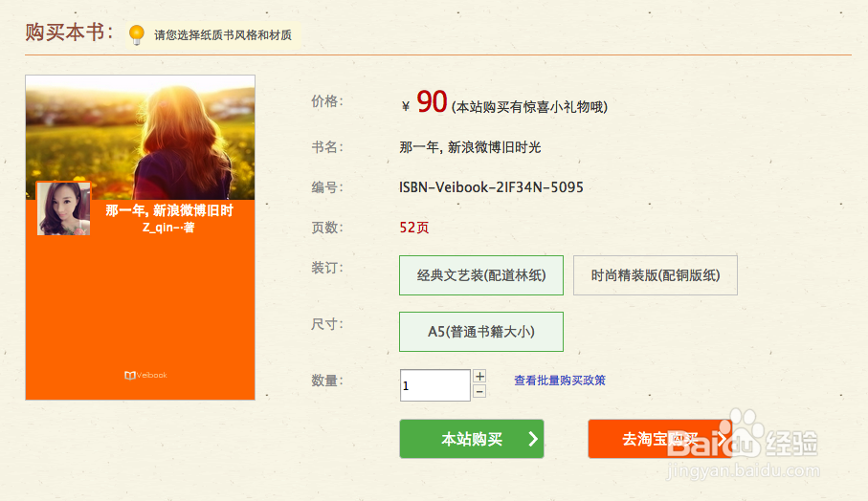Click the green 本站购买 button
This screenshot has height=501, width=868.
click(472, 439)
